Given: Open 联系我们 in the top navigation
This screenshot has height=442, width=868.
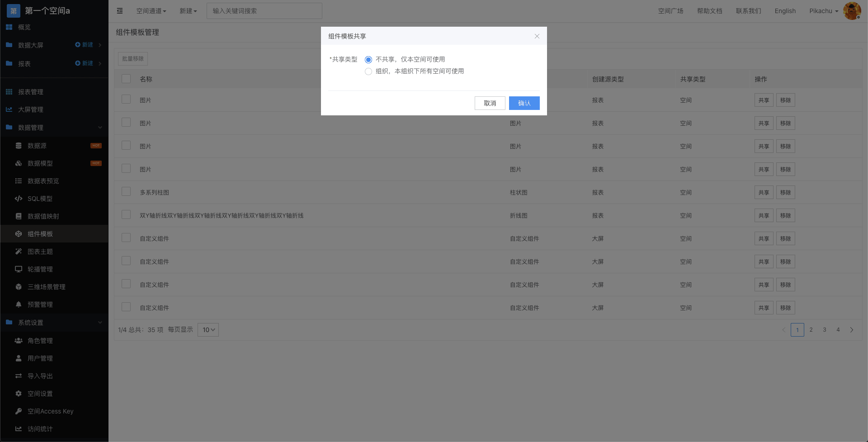Looking at the screenshot, I should point(748,11).
